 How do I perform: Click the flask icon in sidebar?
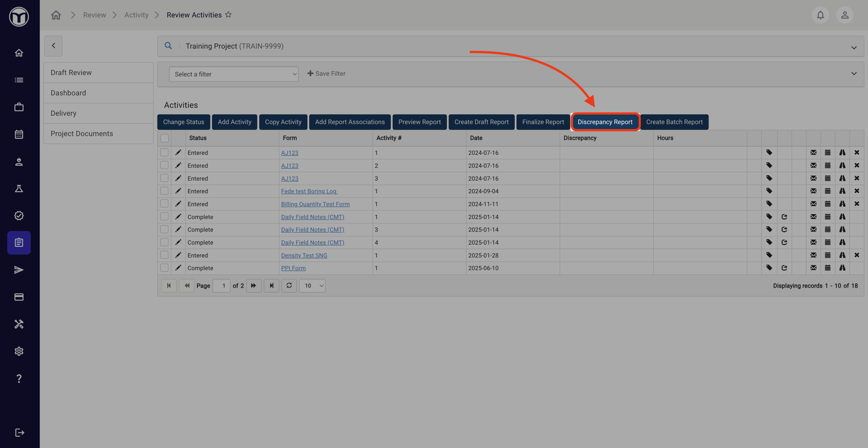tap(19, 189)
